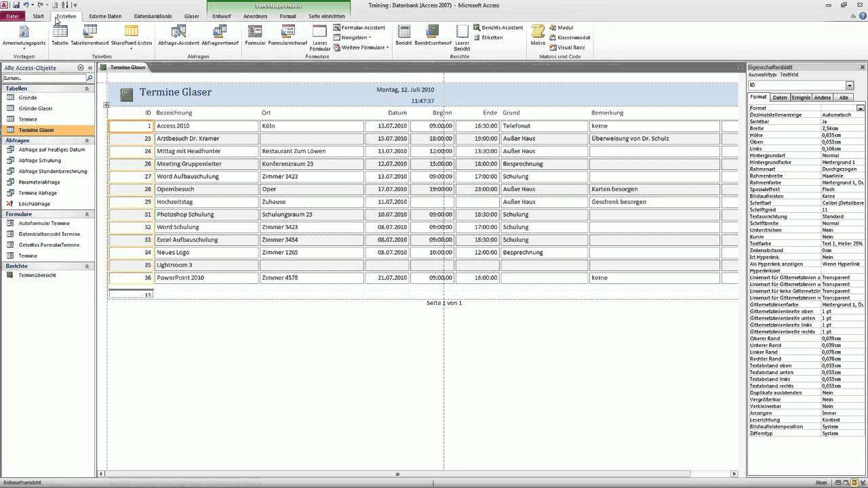Collapse the Abfragen group
The width and height of the screenshot is (868, 488).
[x=87, y=140]
